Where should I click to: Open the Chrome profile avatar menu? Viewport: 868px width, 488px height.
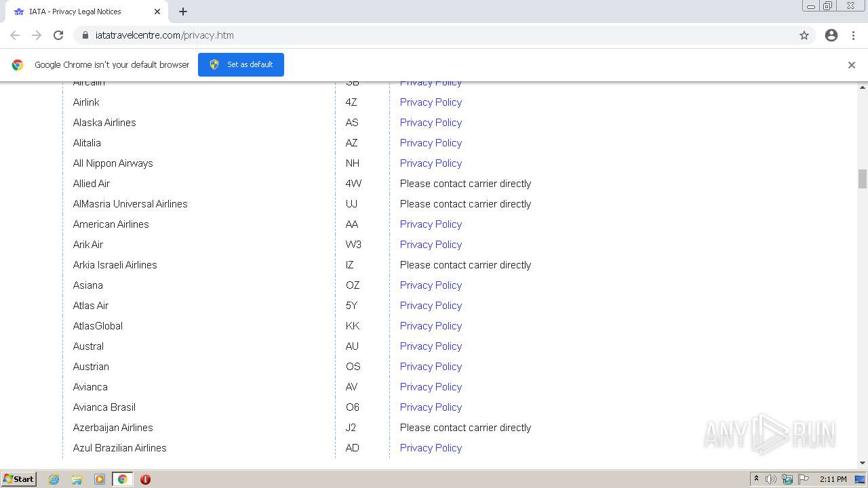tap(831, 35)
